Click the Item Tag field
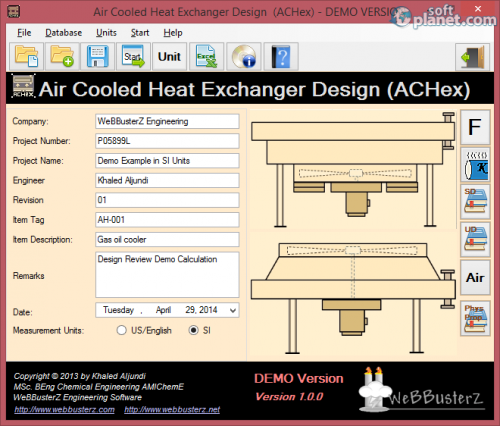 click(167, 220)
